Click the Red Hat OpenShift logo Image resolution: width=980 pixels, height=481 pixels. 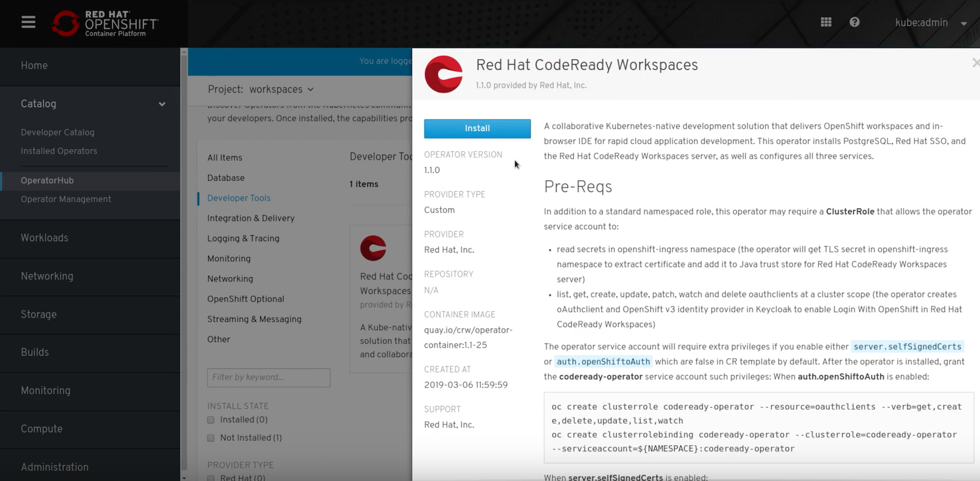point(105,23)
